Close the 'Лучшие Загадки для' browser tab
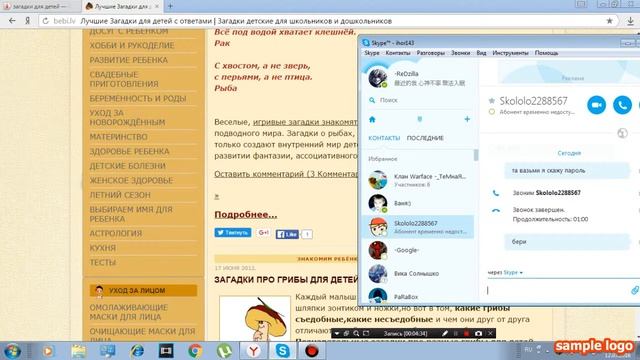 157,7
